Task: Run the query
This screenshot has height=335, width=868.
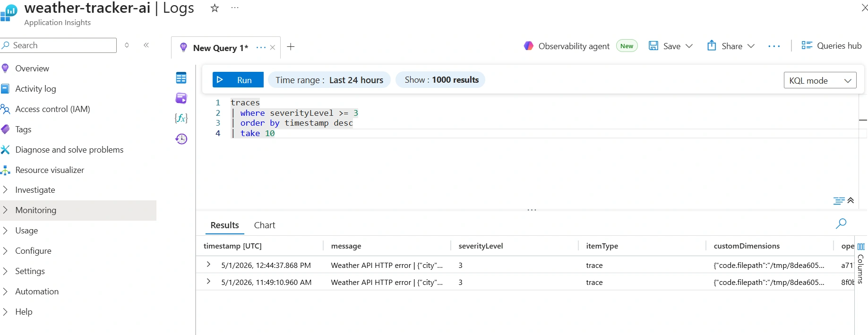Action: [238, 80]
